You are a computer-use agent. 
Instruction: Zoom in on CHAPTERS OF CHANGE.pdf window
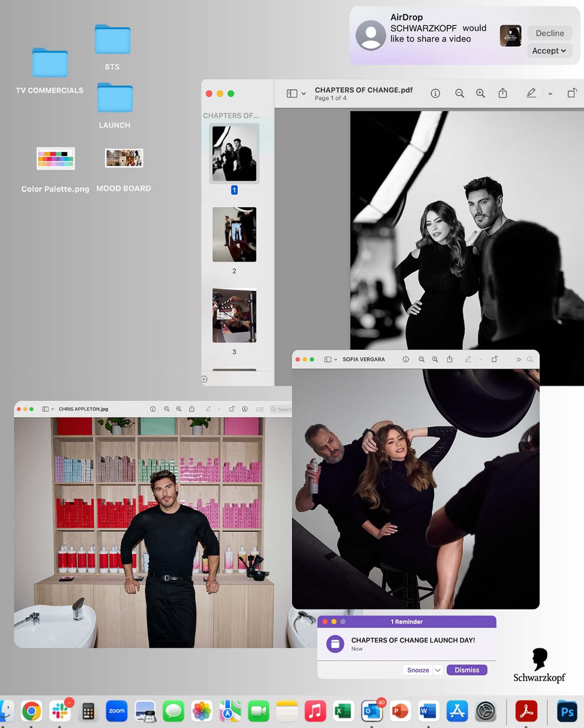[480, 93]
